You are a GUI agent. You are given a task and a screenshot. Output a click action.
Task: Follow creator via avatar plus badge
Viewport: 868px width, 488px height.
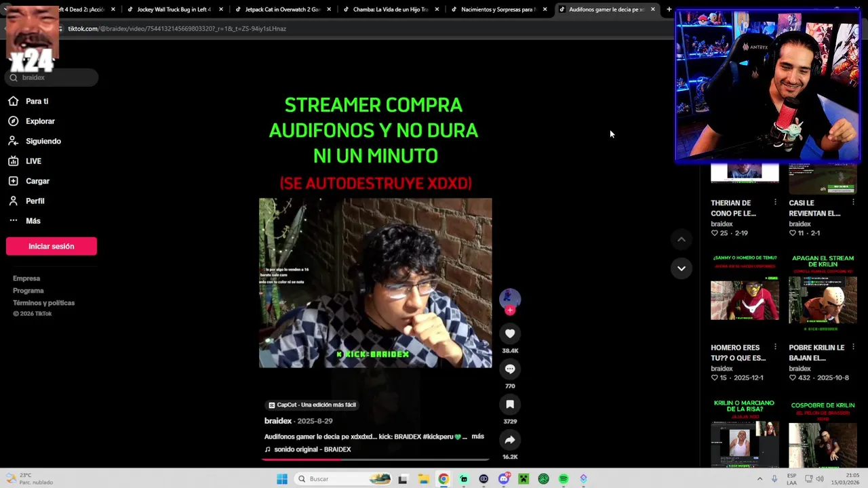pos(510,310)
